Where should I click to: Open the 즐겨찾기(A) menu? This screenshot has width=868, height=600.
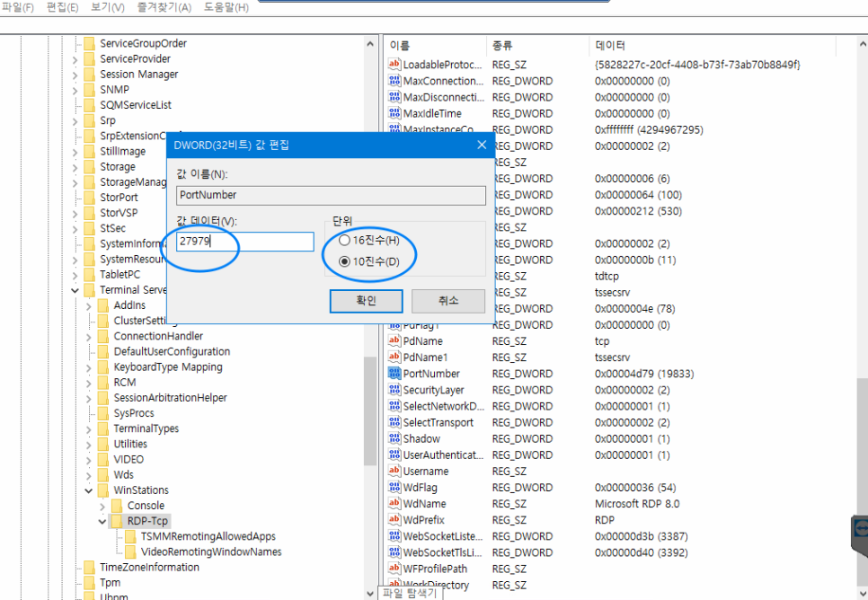click(164, 8)
